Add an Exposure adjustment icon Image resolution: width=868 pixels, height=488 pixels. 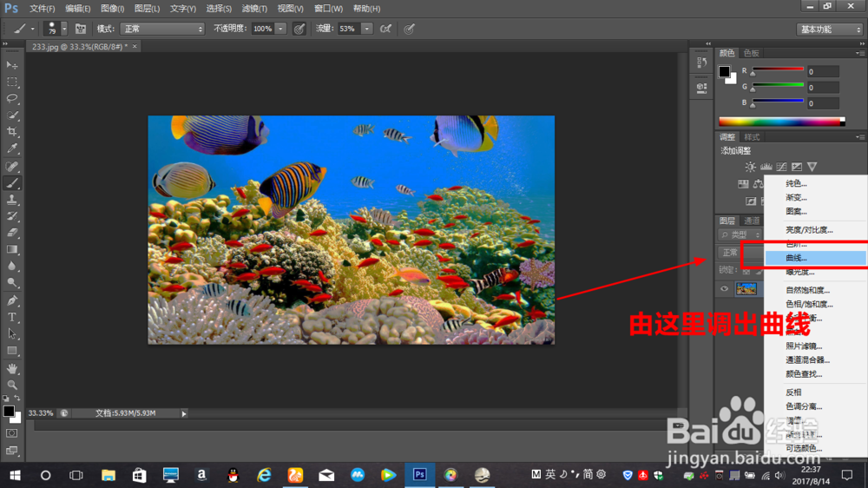[797, 167]
